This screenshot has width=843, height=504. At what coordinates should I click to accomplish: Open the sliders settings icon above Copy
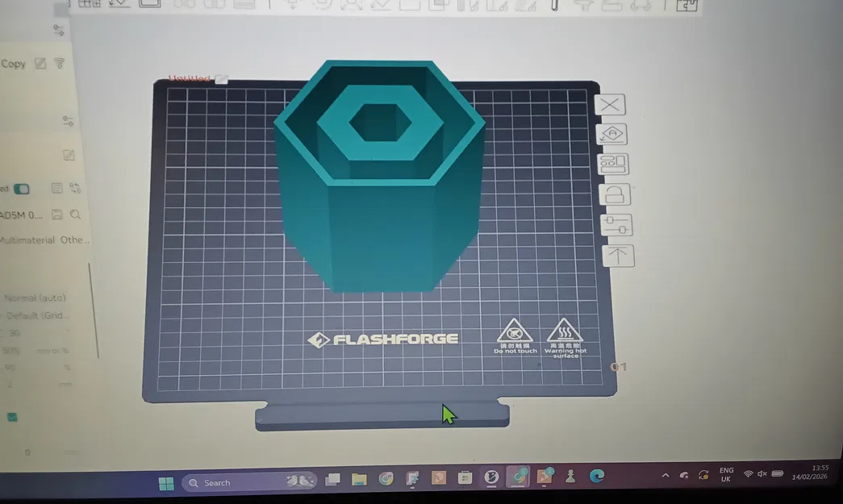[x=59, y=30]
